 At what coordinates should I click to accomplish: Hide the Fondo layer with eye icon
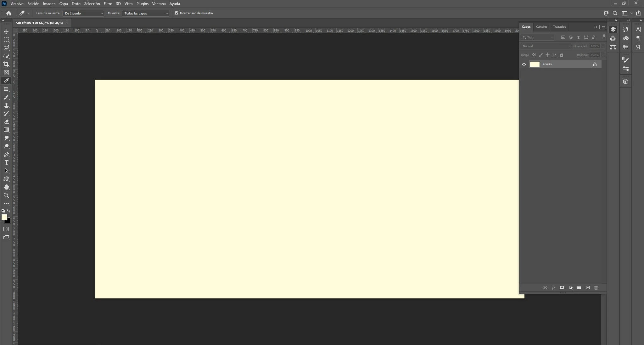coord(524,64)
